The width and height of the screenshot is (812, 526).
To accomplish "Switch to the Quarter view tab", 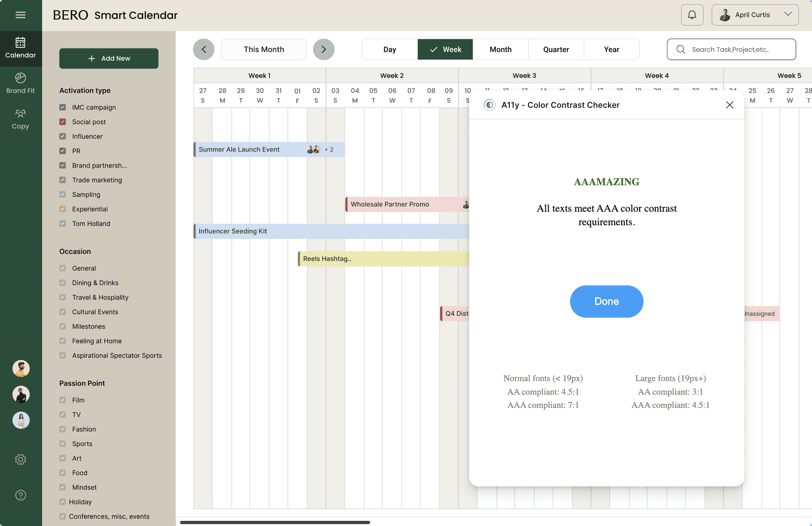I will [556, 49].
